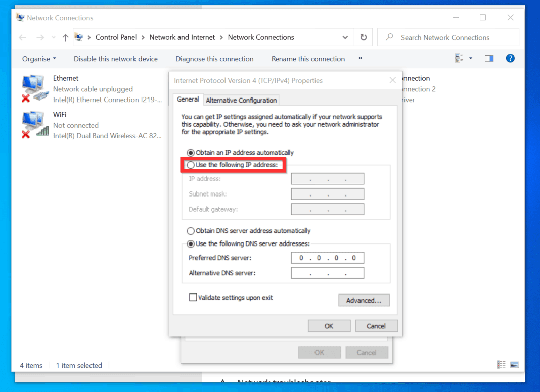Expand chevron after Control Panel breadcrumb

(x=143, y=37)
